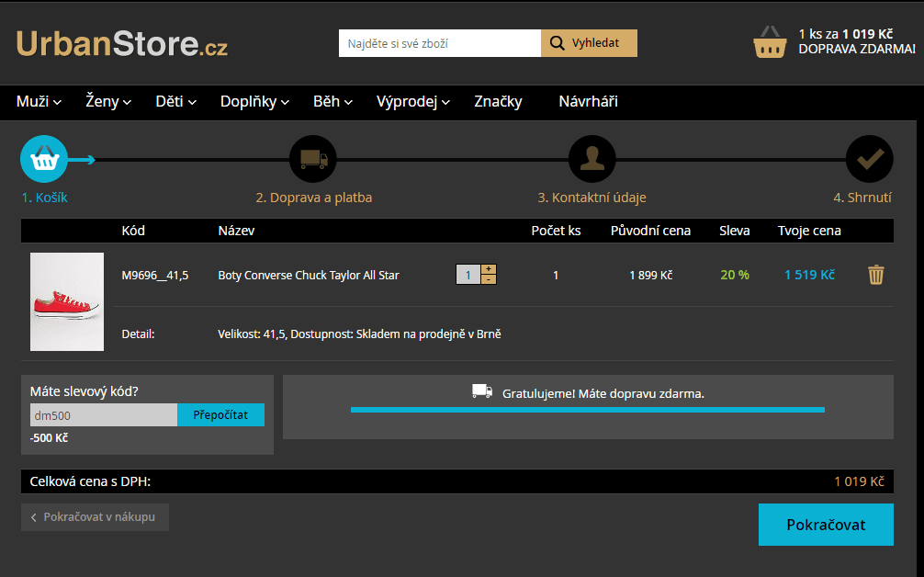Click Celková cena s DPH label

pyautogui.click(x=90, y=481)
